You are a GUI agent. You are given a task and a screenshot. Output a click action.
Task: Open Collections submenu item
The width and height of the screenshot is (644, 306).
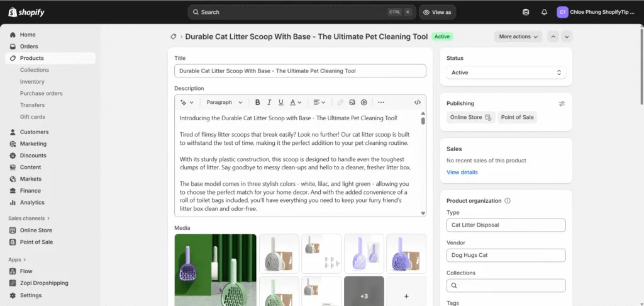(35, 70)
